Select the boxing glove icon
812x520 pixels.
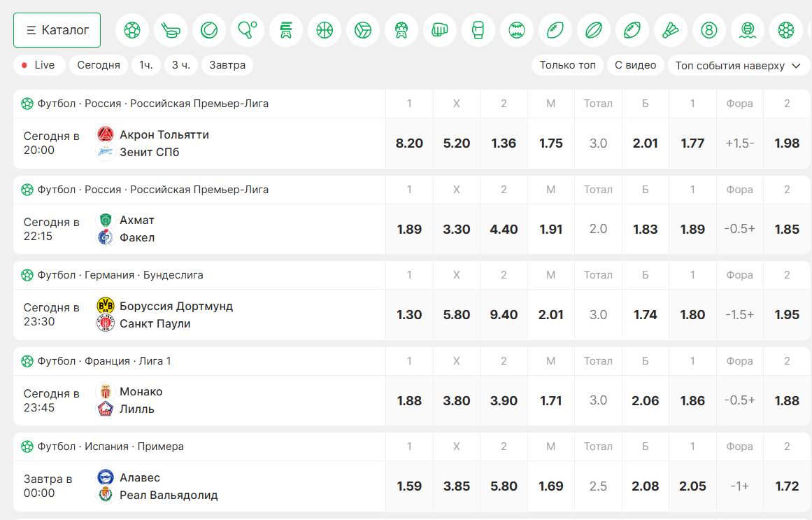click(x=478, y=30)
